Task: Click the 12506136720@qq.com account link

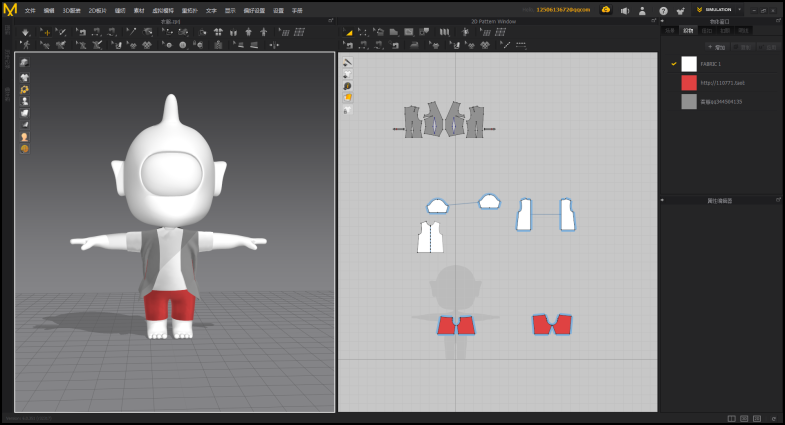Action: [x=563, y=9]
